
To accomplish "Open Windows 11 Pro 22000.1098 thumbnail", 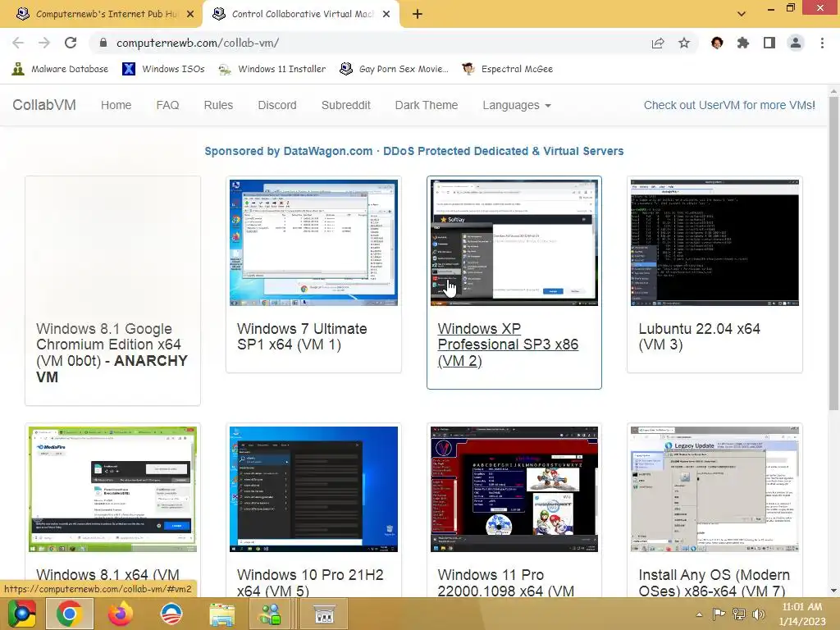I will point(514,489).
